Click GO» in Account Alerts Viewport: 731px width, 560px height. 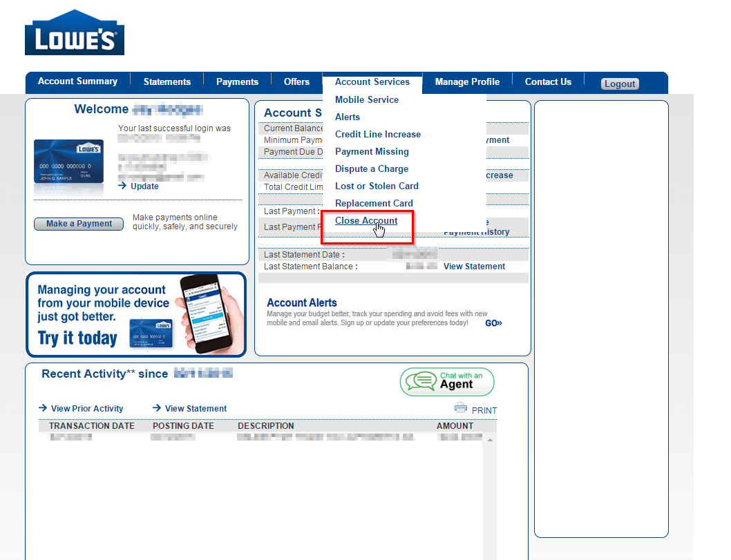click(493, 322)
